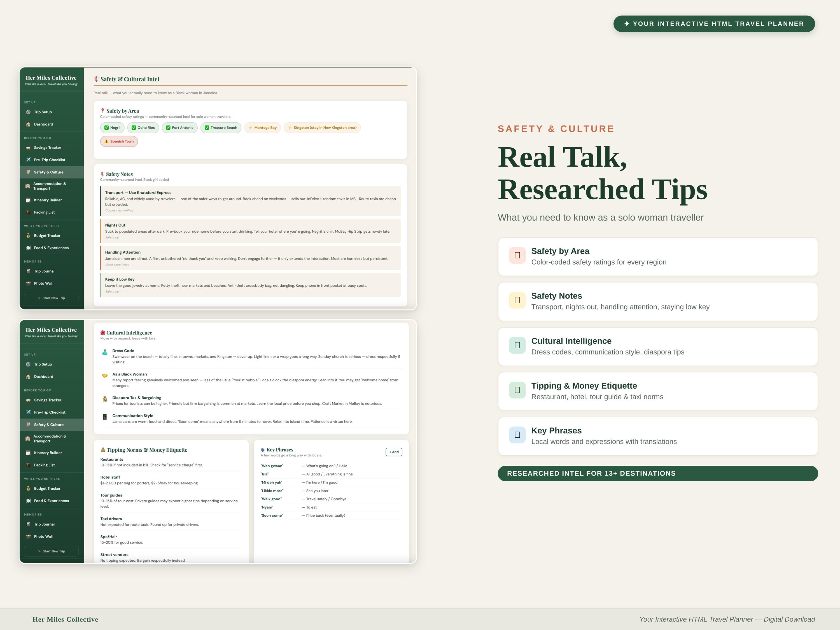Click the + Add button in Key Phrases

click(394, 452)
